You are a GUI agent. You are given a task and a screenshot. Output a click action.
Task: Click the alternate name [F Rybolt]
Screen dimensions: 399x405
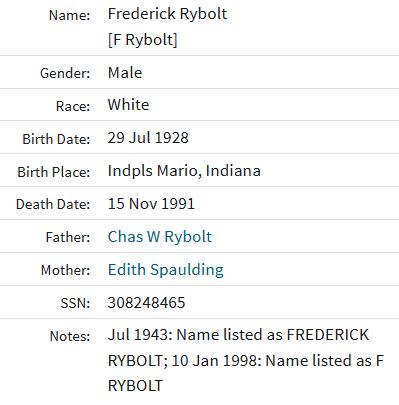pos(142,40)
